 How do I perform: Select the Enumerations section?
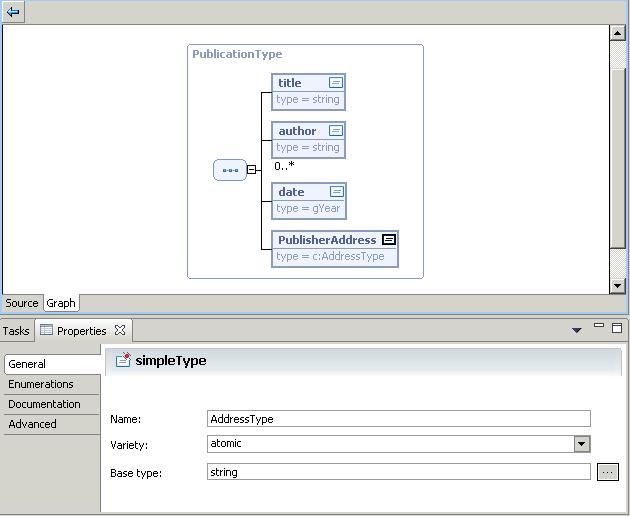coord(41,384)
